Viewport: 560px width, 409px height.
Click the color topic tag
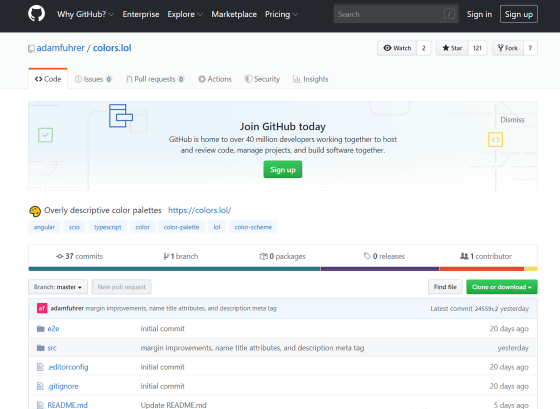[142, 227]
